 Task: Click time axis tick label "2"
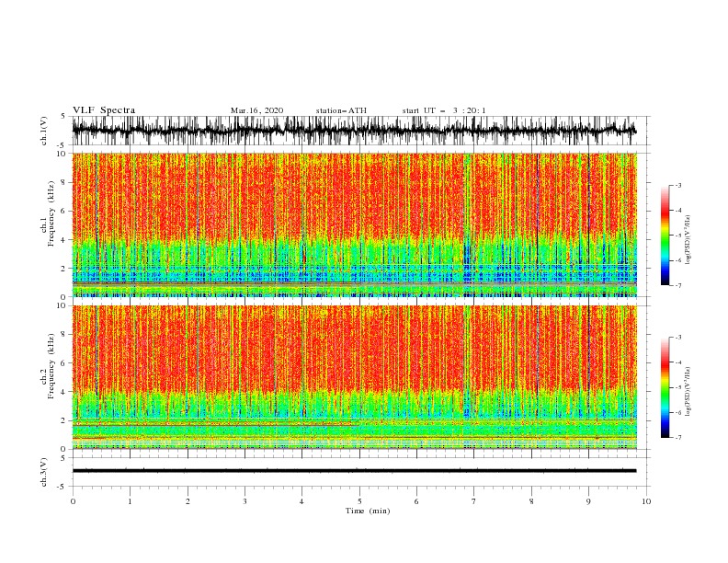click(x=188, y=501)
